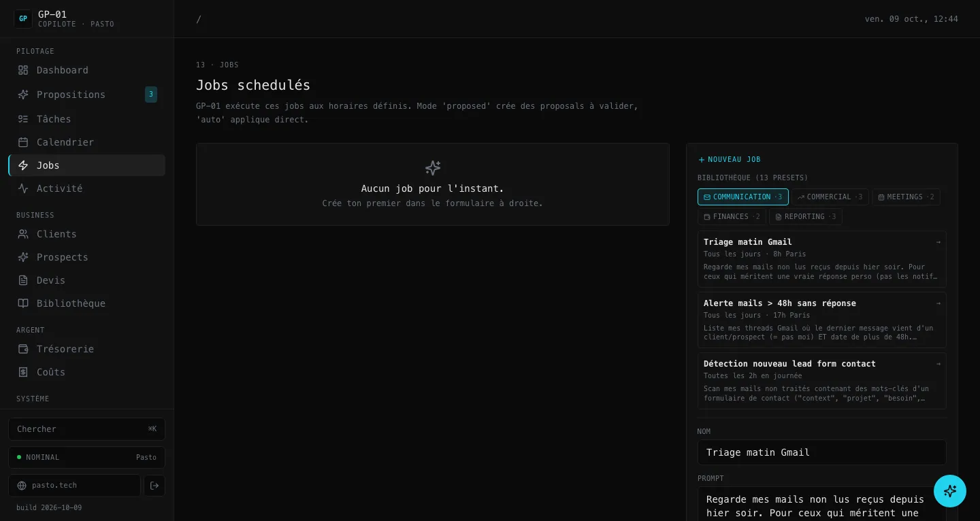This screenshot has width=980, height=521.
Task: Click Trésorerie wallet icon
Action: [23, 349]
